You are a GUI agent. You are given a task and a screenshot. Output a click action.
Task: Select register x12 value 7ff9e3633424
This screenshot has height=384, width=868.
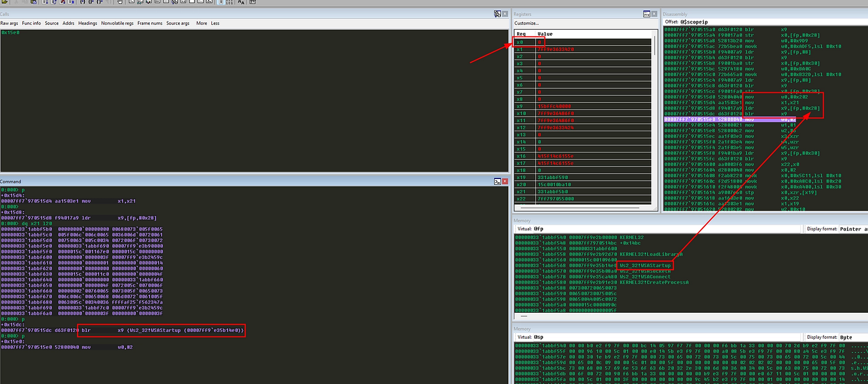(555, 127)
